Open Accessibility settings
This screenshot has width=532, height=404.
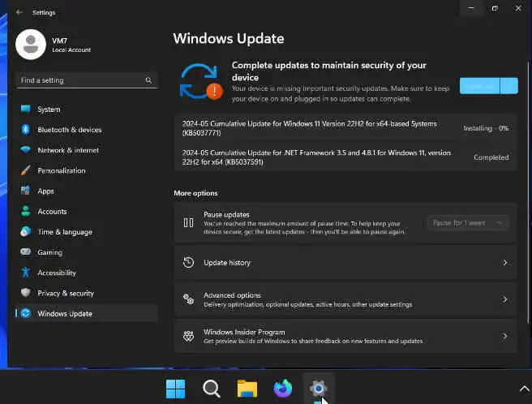pos(86,273)
